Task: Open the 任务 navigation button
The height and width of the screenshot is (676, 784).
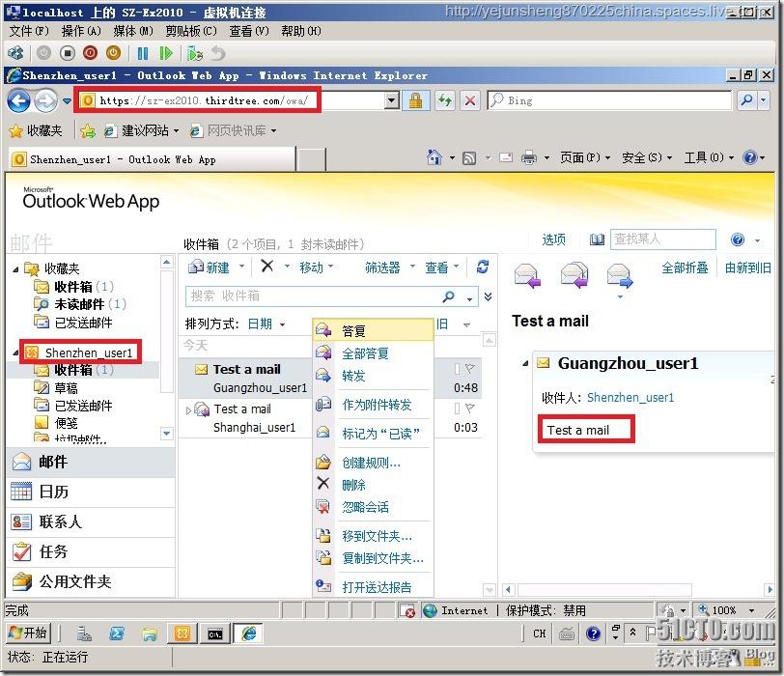Action: [91, 552]
